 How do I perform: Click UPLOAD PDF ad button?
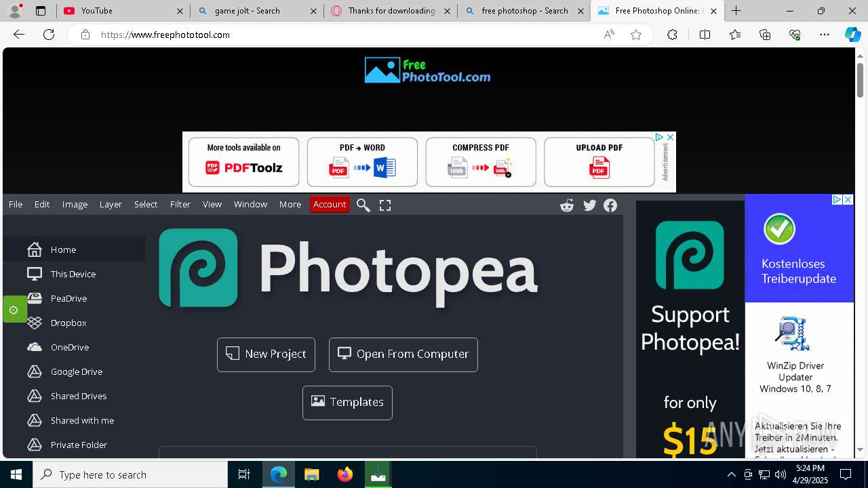pos(599,162)
